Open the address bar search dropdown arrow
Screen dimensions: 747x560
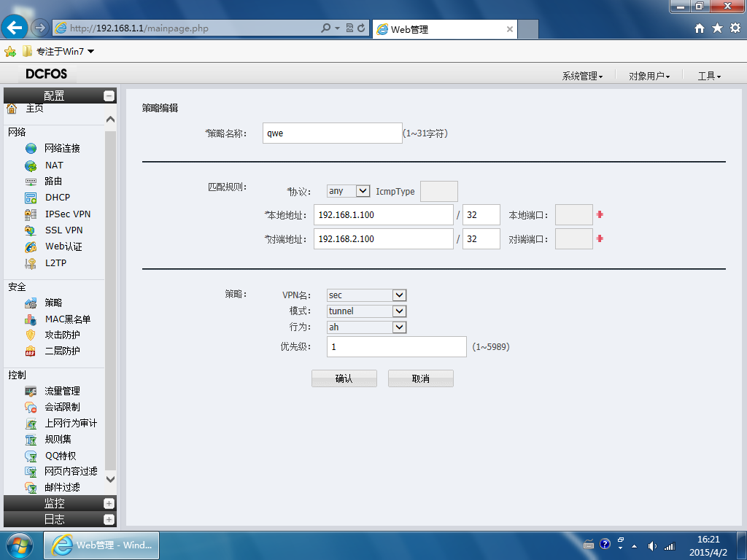337,28
